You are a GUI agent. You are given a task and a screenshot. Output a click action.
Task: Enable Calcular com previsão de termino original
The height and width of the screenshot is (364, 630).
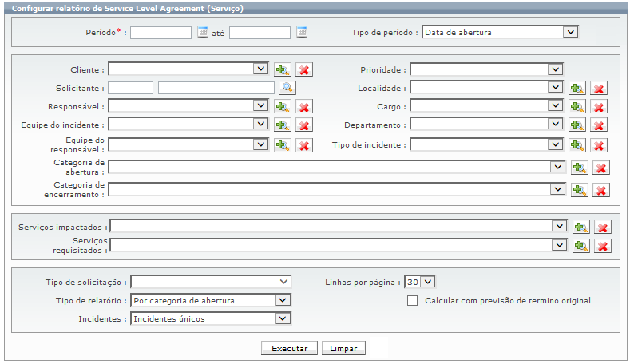pyautogui.click(x=413, y=301)
